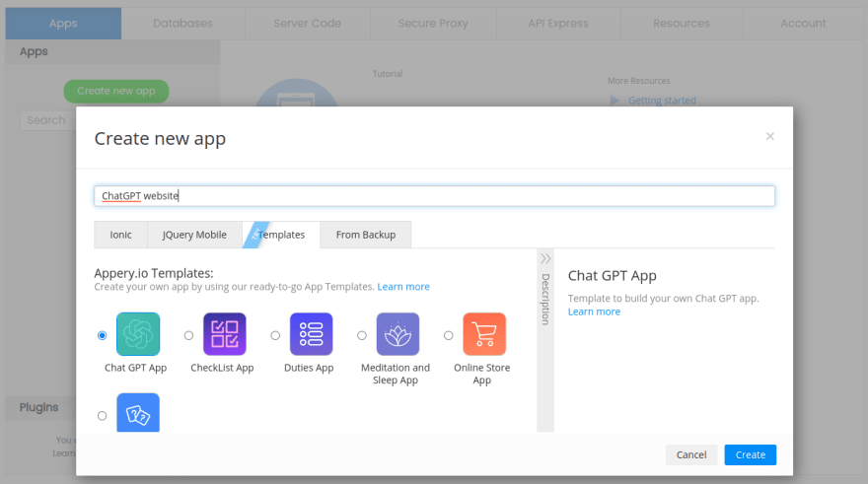Choose the Duties App radio button
Image resolution: width=868 pixels, height=484 pixels.
275,335
